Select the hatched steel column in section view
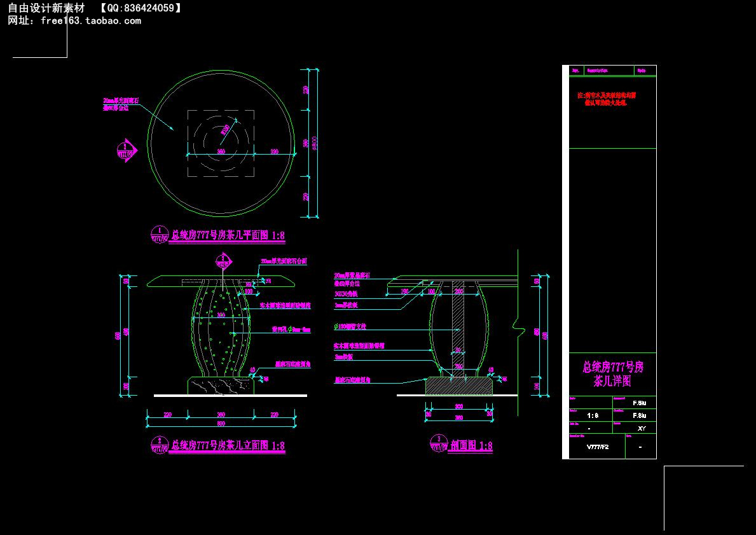This screenshot has width=756, height=535. (458, 329)
